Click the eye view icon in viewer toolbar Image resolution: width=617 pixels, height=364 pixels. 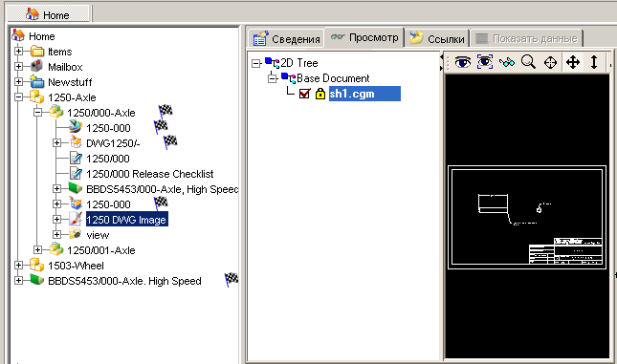[462, 62]
